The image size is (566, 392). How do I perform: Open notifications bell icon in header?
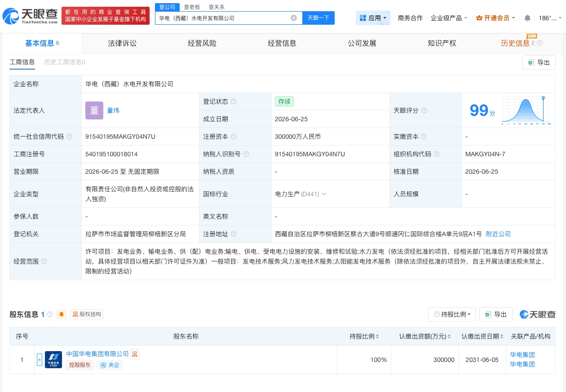pyautogui.click(x=527, y=18)
